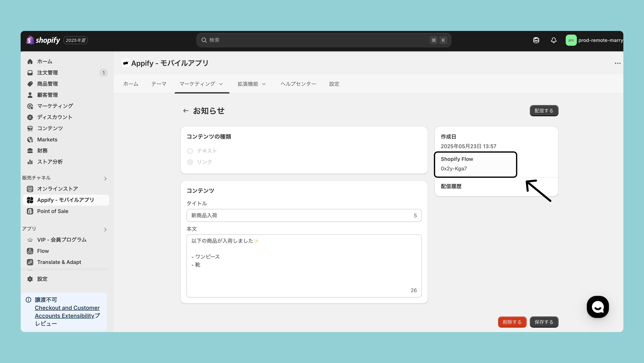Open the Sidekick assistant icon in top bar

(x=536, y=40)
